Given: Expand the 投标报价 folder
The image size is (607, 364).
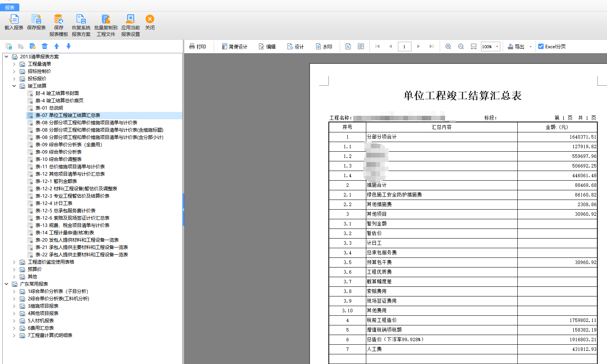Looking at the screenshot, I should coord(14,78).
